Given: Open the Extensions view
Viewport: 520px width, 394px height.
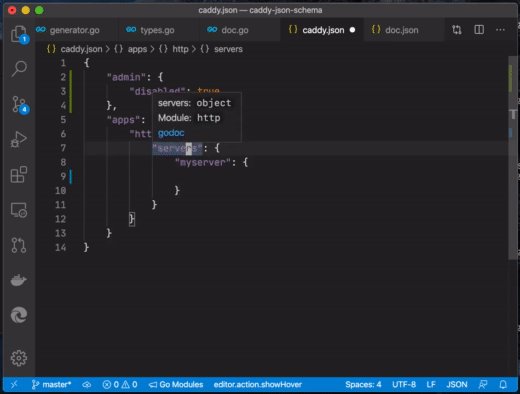Looking at the screenshot, I should [19, 174].
